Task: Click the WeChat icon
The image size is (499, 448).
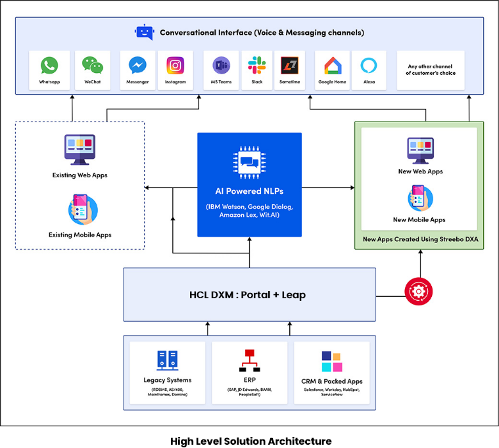Action: coord(93,65)
